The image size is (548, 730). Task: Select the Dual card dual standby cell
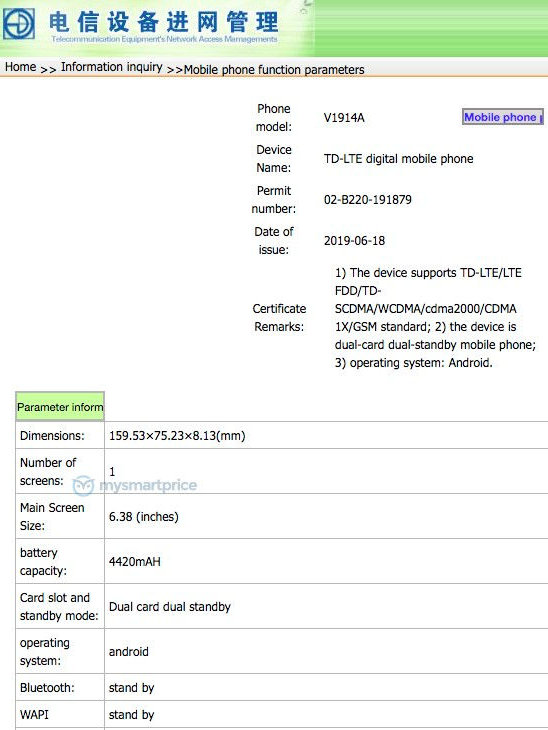pos(326,606)
